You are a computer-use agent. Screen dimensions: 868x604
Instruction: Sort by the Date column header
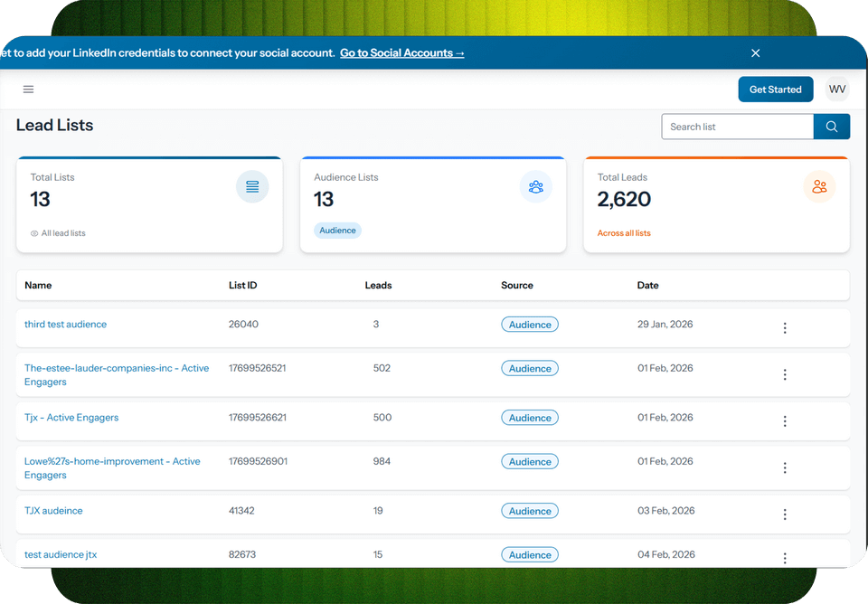[647, 285]
